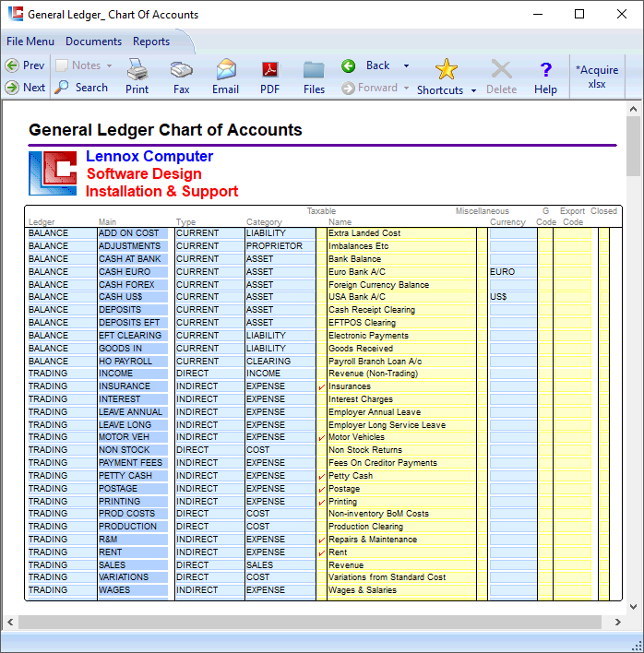Toggle the Taxable tick for Motor Vehicles
Image resolution: width=644 pixels, height=653 pixels.
(321, 438)
